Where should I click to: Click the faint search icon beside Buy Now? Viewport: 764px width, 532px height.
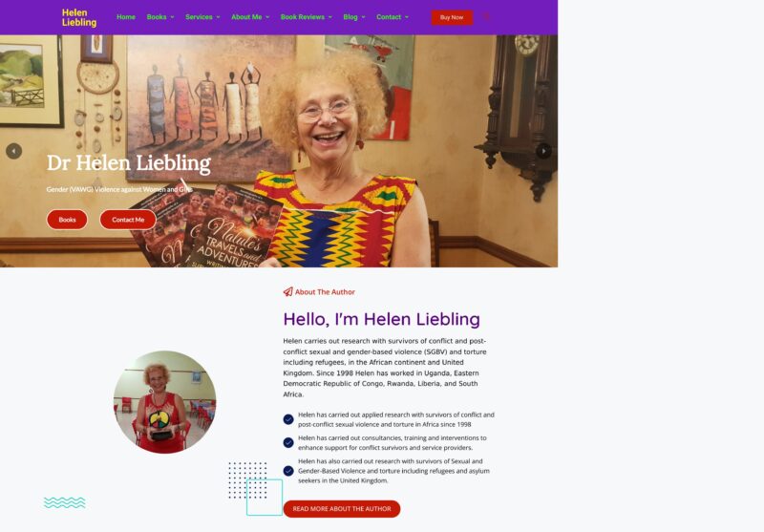click(x=486, y=17)
